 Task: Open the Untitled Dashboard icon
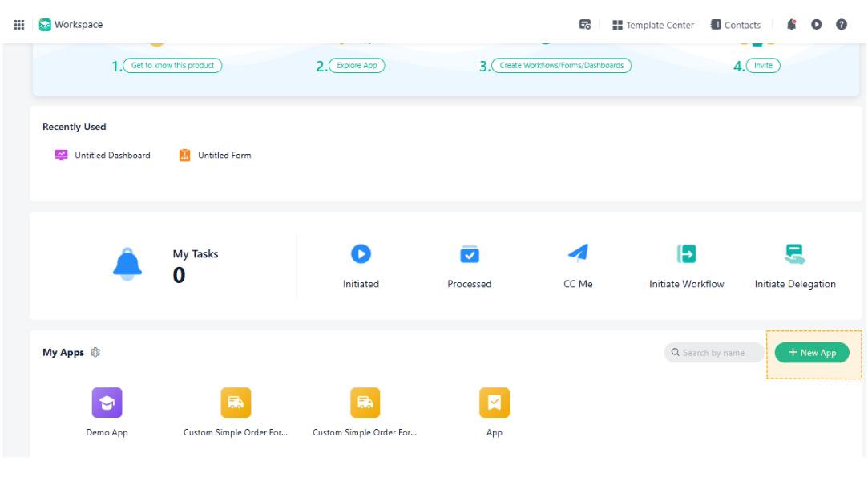[x=61, y=155]
